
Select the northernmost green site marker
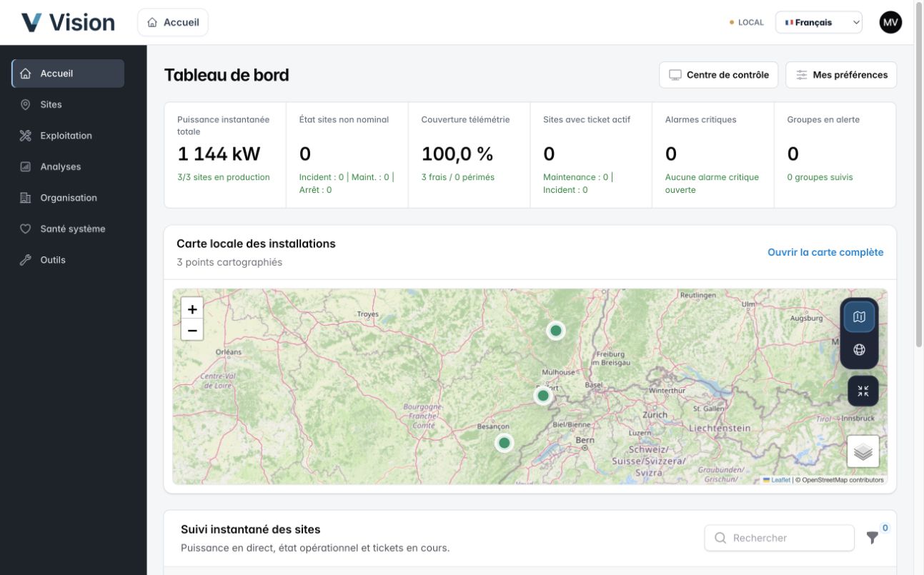point(555,331)
